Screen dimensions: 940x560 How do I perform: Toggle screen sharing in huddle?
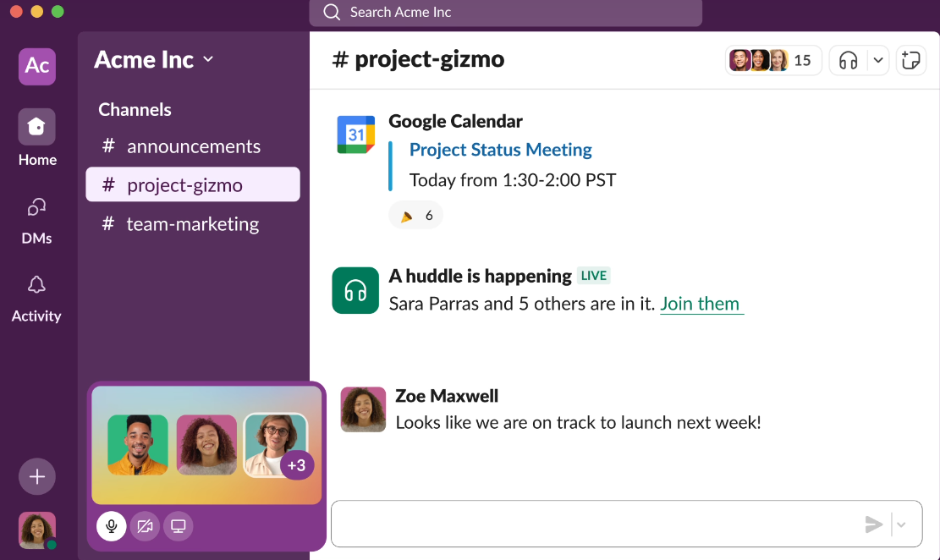pos(178,526)
